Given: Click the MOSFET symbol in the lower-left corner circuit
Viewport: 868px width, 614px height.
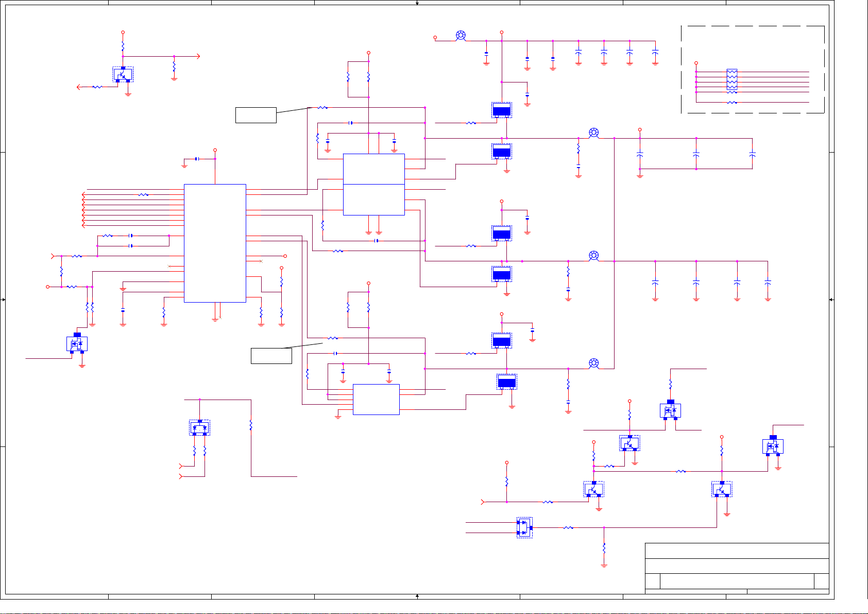Looking at the screenshot, I should (77, 343).
